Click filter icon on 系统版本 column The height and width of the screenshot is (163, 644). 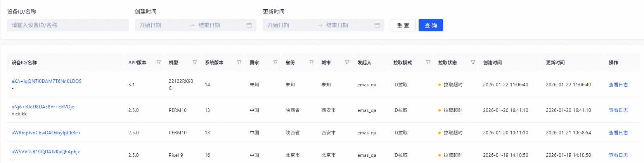pos(239,62)
